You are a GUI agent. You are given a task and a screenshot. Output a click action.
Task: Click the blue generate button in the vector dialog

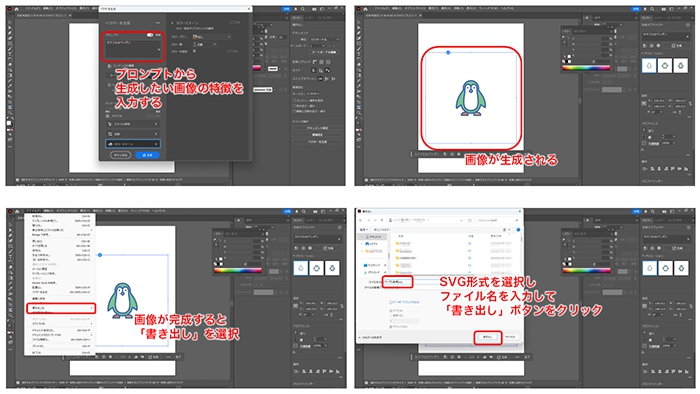(147, 155)
